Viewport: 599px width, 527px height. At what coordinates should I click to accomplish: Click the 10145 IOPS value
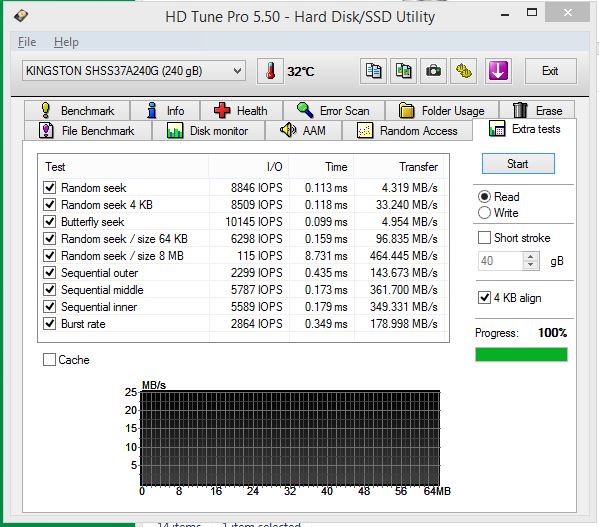point(254,221)
